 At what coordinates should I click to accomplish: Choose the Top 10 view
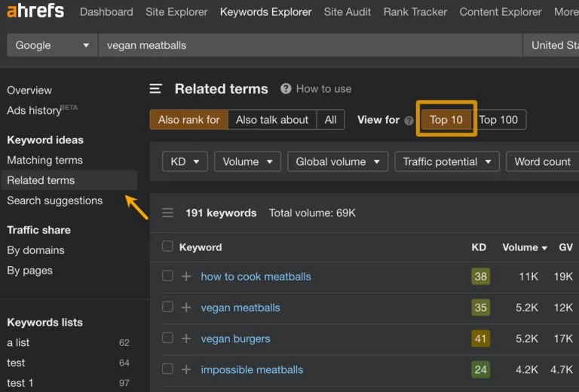(x=446, y=120)
